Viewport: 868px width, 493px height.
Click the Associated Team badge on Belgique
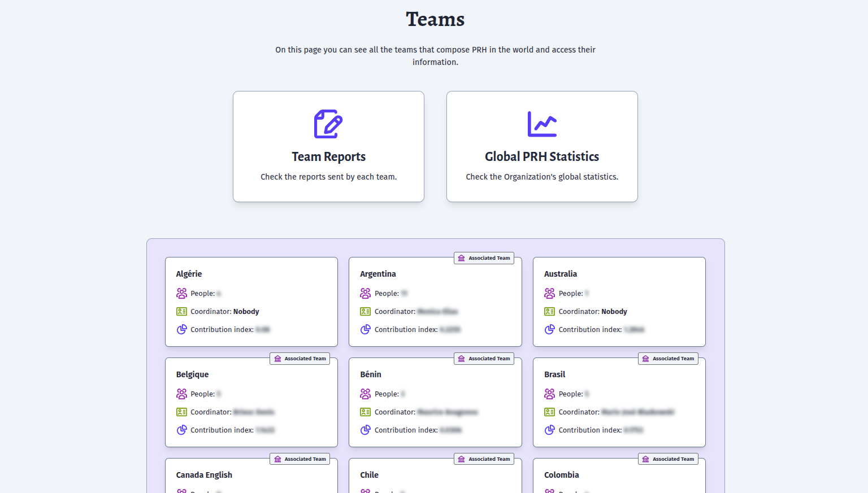pyautogui.click(x=300, y=359)
